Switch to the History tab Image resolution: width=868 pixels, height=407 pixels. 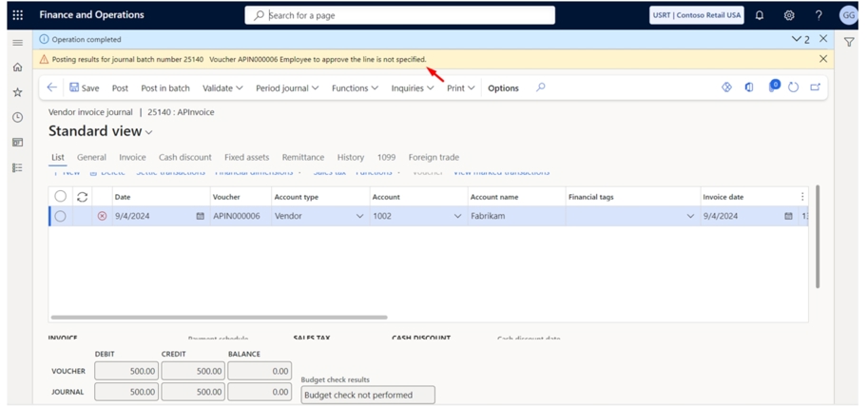[x=351, y=157]
